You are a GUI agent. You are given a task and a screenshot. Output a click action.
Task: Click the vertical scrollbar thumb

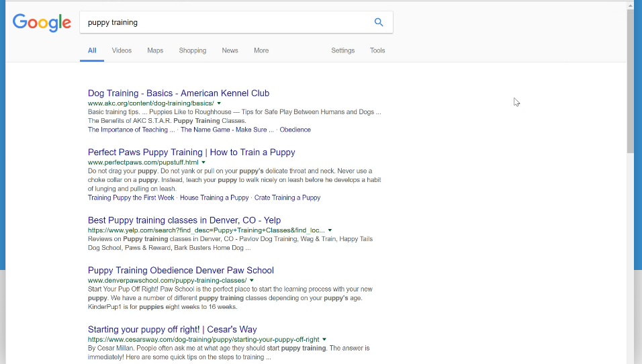click(630, 81)
